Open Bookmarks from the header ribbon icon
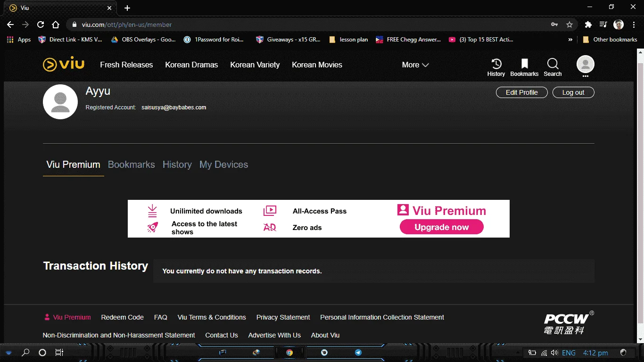Viewport: 644px width, 362px height. tap(524, 67)
